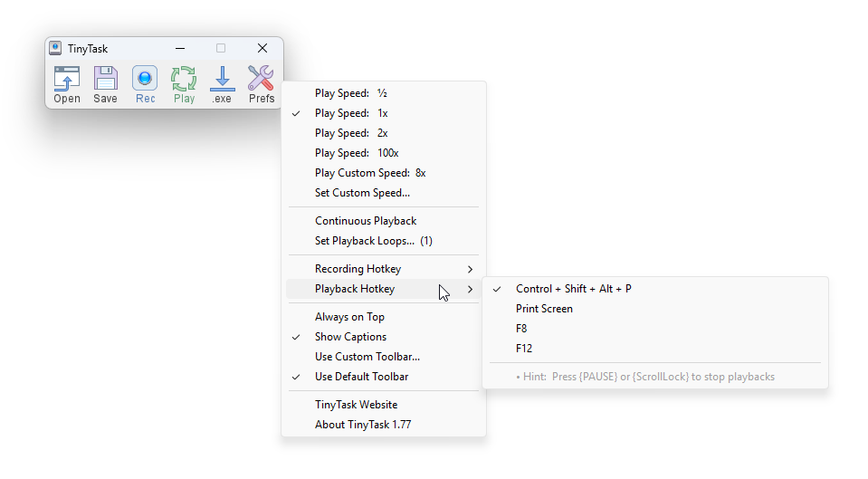Click the Save floppy disk icon

coord(105,84)
